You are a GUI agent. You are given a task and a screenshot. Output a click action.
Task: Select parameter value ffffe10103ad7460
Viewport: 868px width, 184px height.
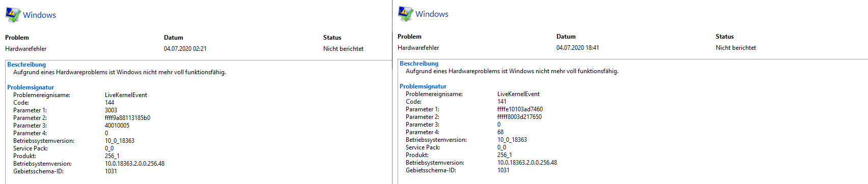(x=520, y=109)
